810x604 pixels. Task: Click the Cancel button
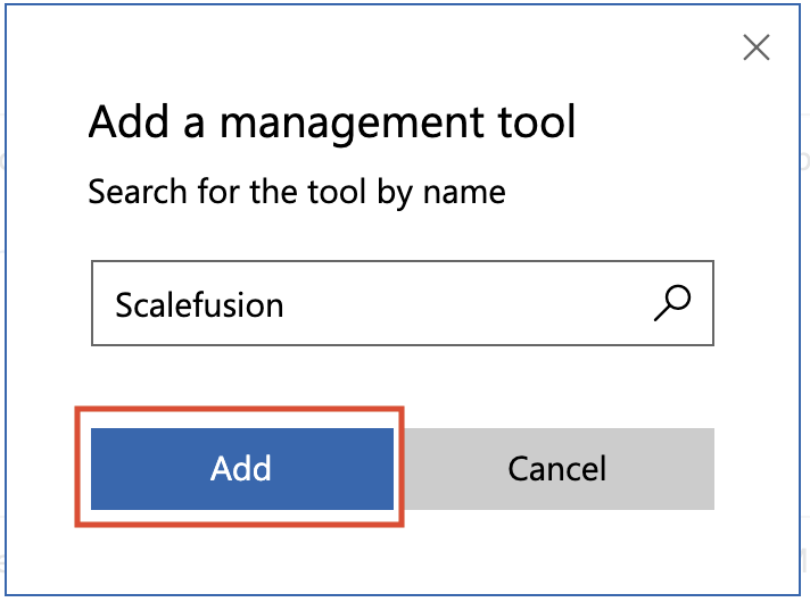click(556, 469)
